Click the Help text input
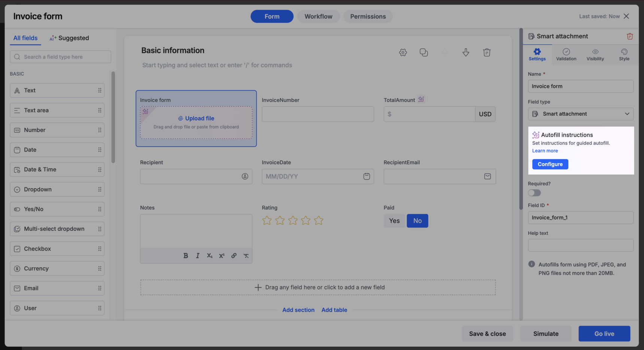644x350 pixels. 581,245
